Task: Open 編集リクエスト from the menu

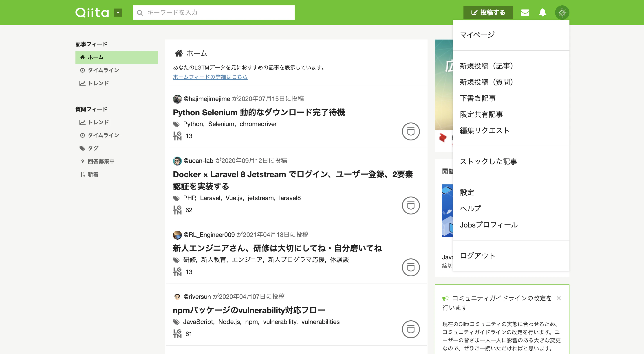Action: (x=485, y=130)
